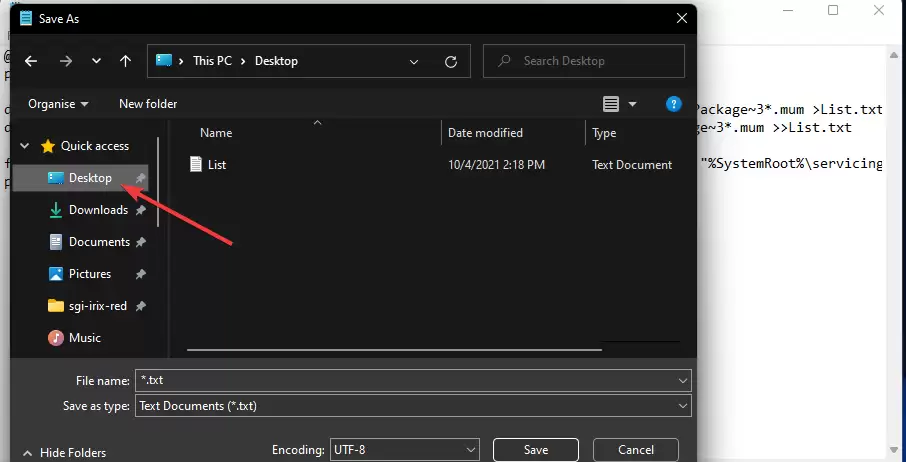Click the List file document icon
906x462 pixels.
pyautogui.click(x=196, y=165)
